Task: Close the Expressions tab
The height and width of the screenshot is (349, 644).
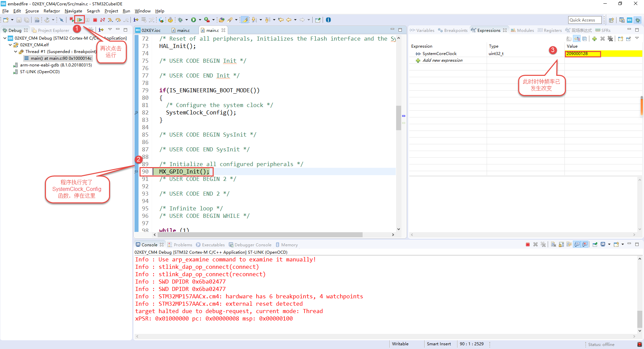Action: click(x=505, y=30)
